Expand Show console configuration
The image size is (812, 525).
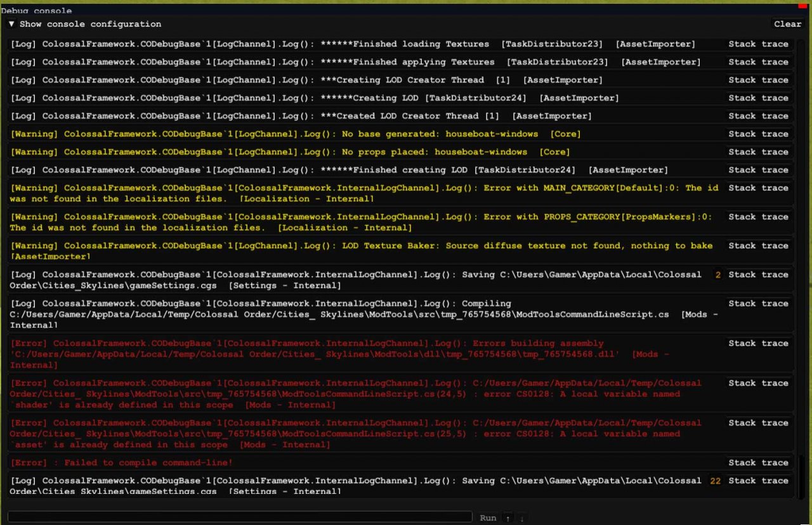[84, 24]
